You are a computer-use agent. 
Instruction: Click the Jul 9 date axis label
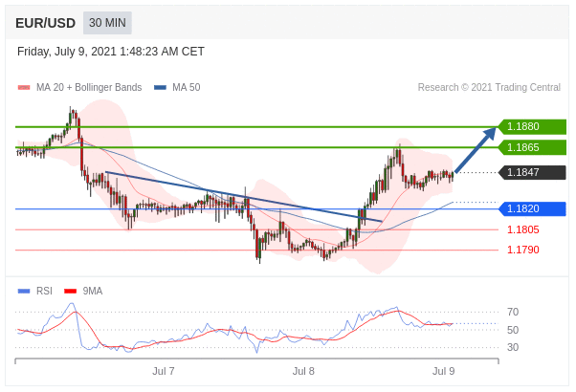coord(443,371)
